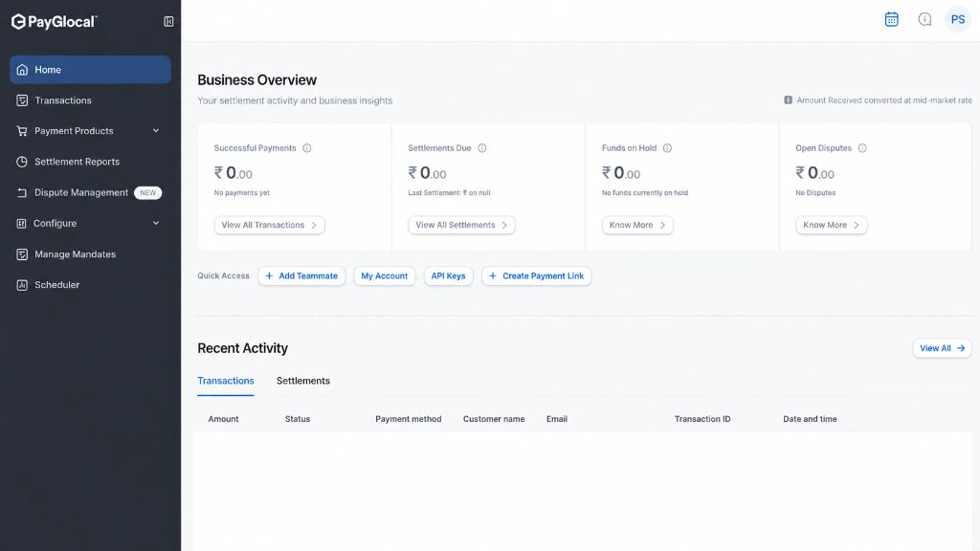
Task: Click the Date and time column header
Action: [x=810, y=419]
